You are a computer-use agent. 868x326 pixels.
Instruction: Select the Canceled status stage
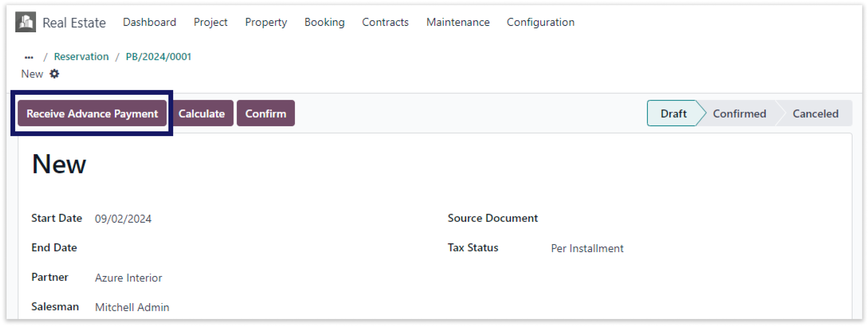[x=815, y=113]
